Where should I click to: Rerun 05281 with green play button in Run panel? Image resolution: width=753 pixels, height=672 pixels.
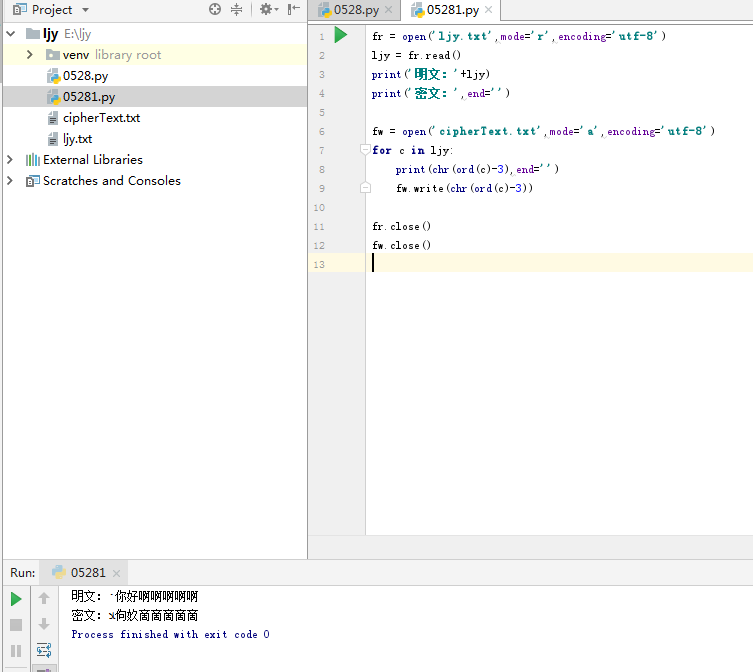tap(16, 599)
